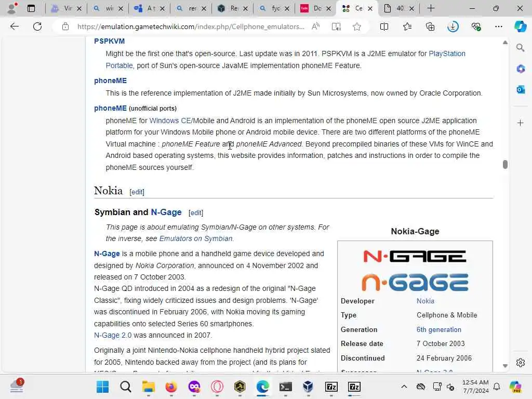The image size is (532, 399).
Task: Toggle split screen view
Action: pyautogui.click(x=384, y=26)
